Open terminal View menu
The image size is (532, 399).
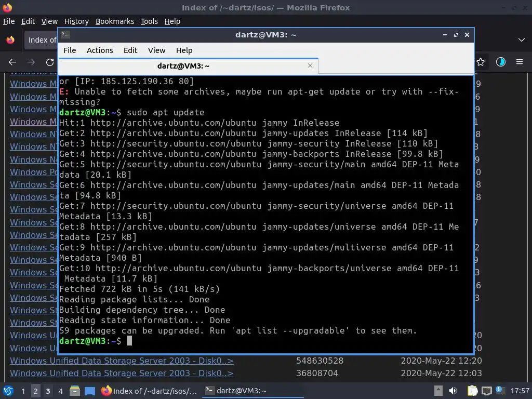(156, 50)
